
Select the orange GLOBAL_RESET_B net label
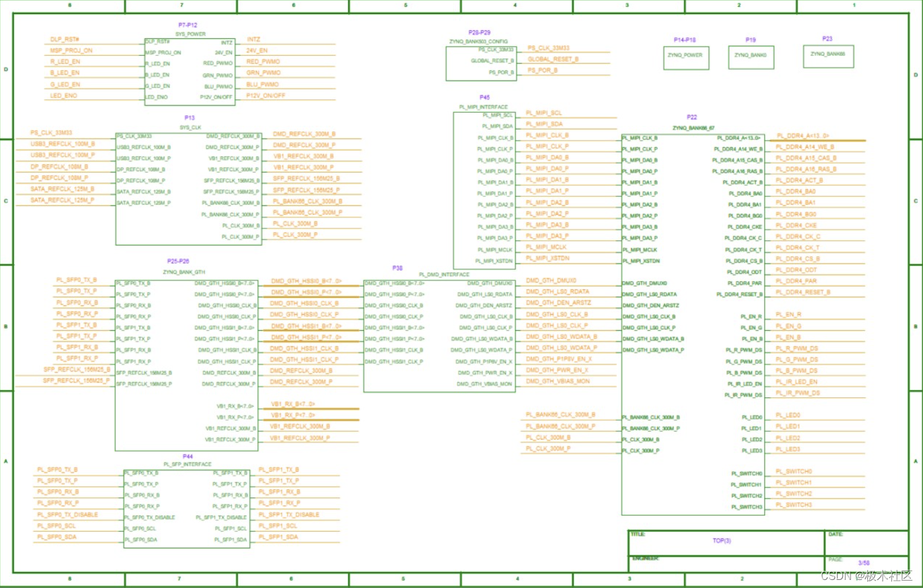553,59
